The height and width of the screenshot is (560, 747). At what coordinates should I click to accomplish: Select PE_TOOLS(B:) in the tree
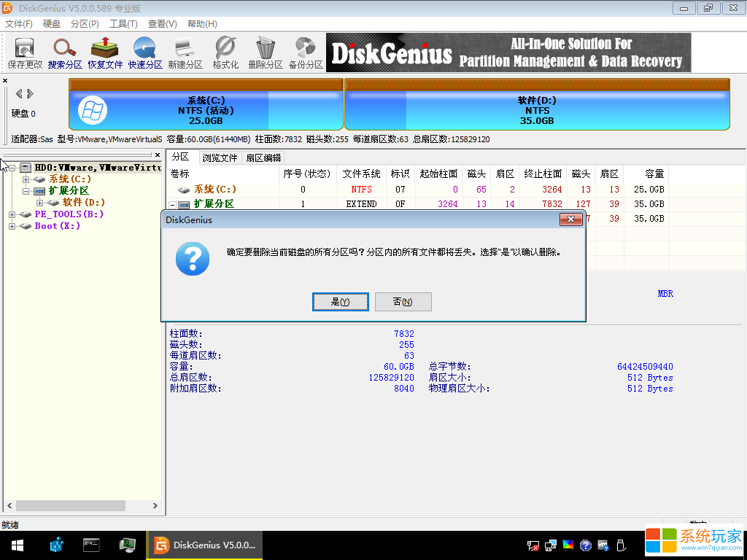point(69,214)
